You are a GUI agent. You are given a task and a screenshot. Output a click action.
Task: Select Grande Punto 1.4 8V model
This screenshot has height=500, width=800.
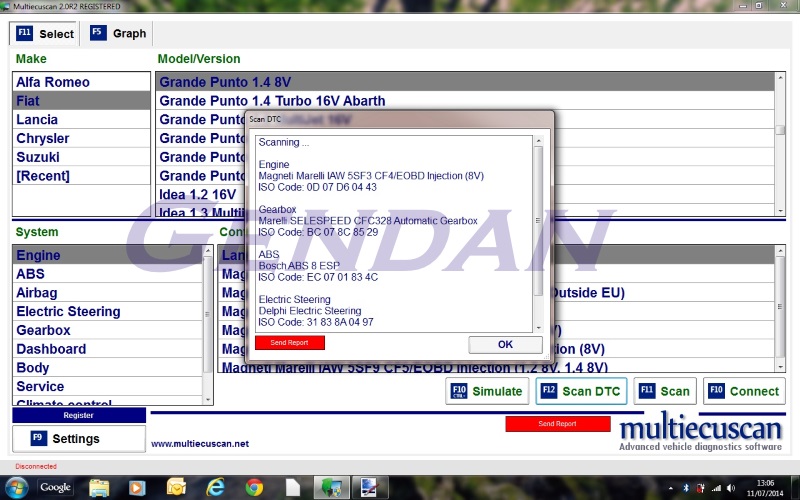pos(465,82)
